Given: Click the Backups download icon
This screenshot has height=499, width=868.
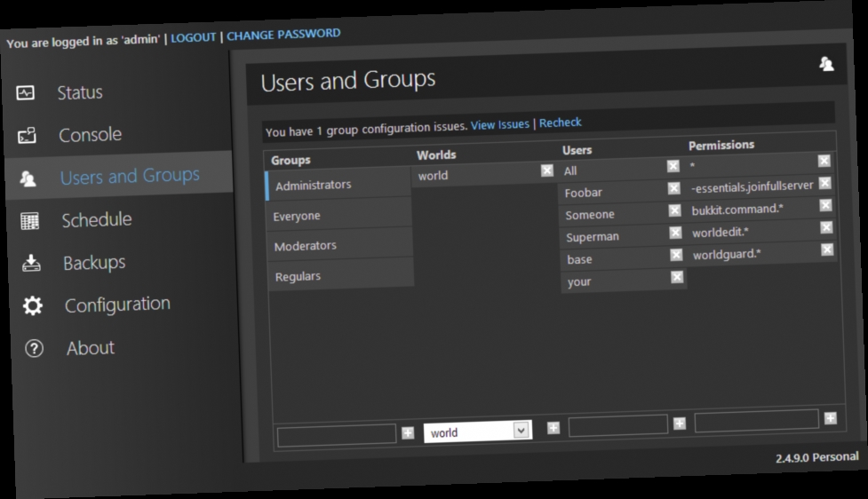Looking at the screenshot, I should click(31, 264).
